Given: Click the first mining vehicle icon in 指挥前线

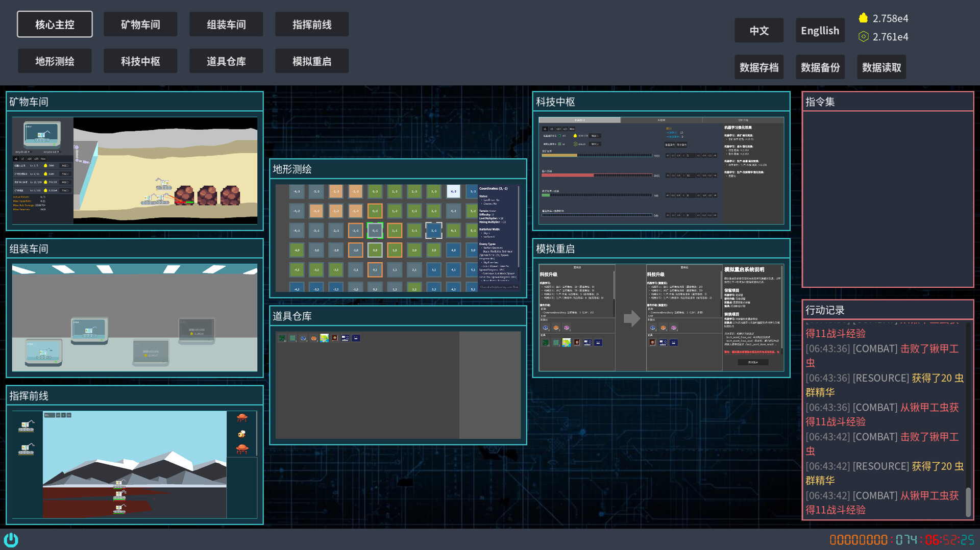Looking at the screenshot, I should coord(26,426).
